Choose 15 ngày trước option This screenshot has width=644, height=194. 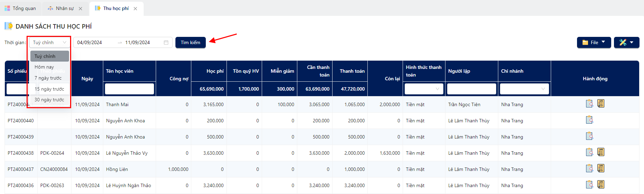[x=50, y=89]
